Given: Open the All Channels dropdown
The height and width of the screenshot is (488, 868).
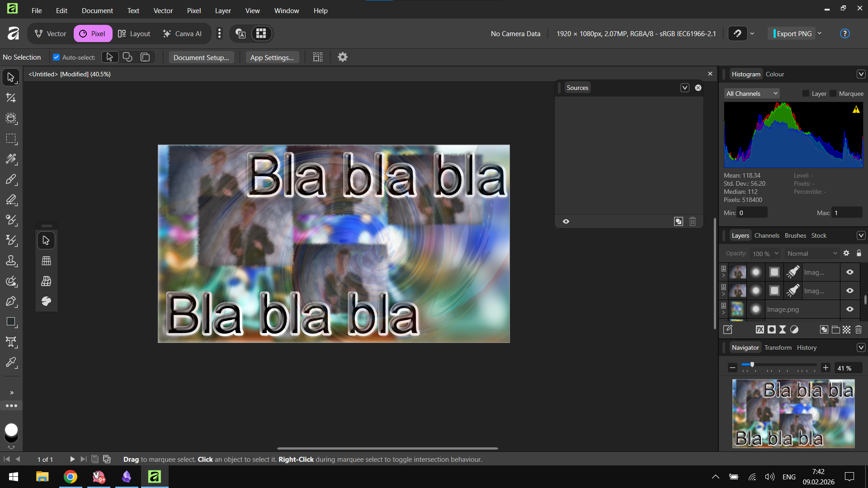Looking at the screenshot, I should pos(752,94).
